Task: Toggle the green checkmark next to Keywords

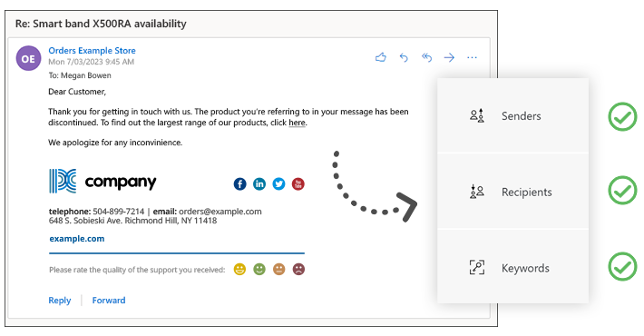Action: pos(622,266)
